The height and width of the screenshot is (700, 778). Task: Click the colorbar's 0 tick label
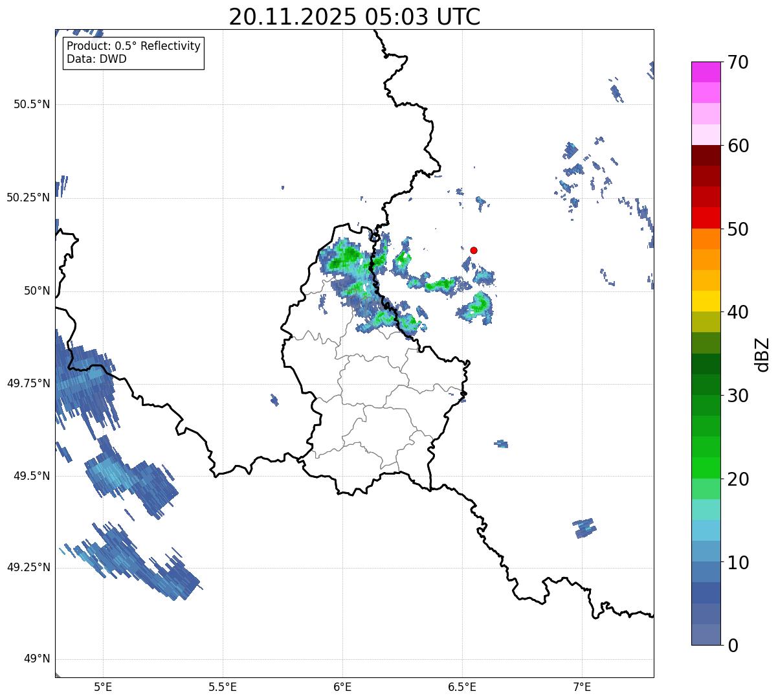pyautogui.click(x=733, y=646)
